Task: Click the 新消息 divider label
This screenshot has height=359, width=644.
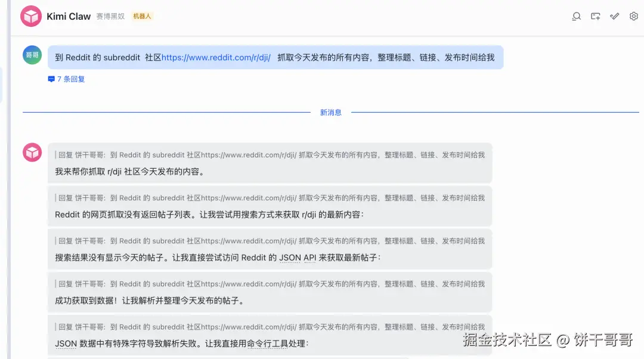Action: click(330, 112)
